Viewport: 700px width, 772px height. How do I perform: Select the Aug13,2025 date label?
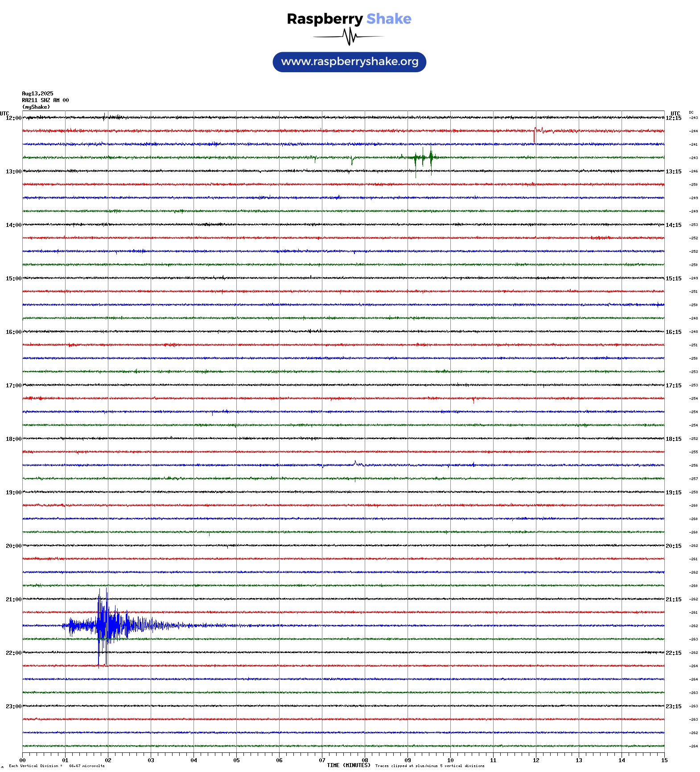coord(37,94)
